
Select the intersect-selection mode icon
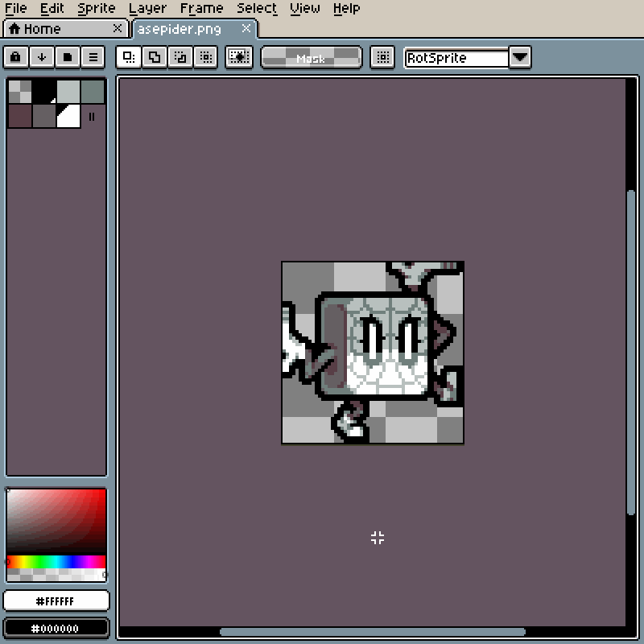click(x=206, y=57)
